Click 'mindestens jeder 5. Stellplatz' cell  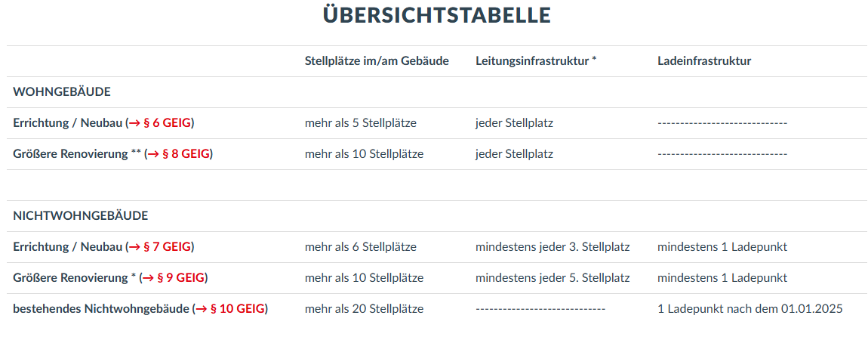(x=553, y=278)
